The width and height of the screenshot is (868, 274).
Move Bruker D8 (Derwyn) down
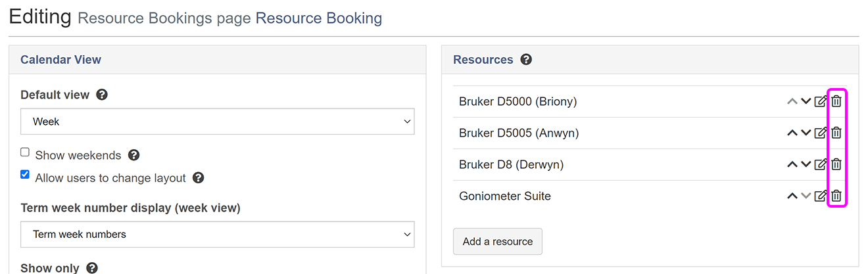point(806,164)
